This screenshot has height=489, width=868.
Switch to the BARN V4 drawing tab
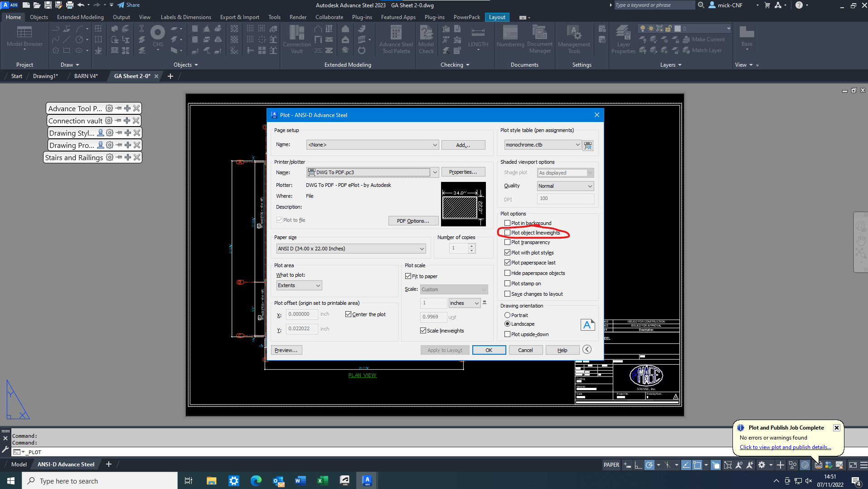tap(86, 76)
